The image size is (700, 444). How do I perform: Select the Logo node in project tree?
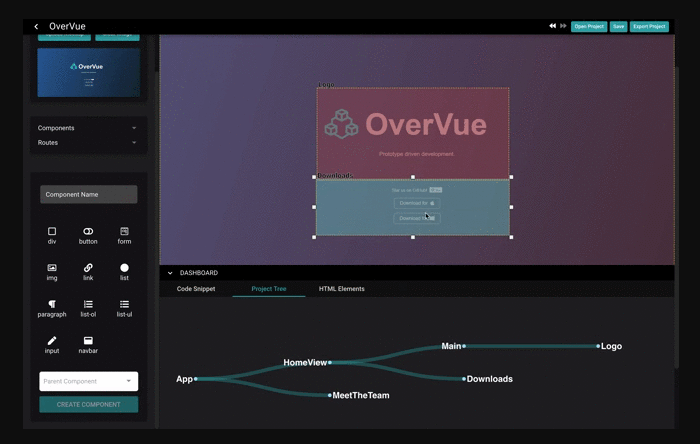tap(609, 346)
